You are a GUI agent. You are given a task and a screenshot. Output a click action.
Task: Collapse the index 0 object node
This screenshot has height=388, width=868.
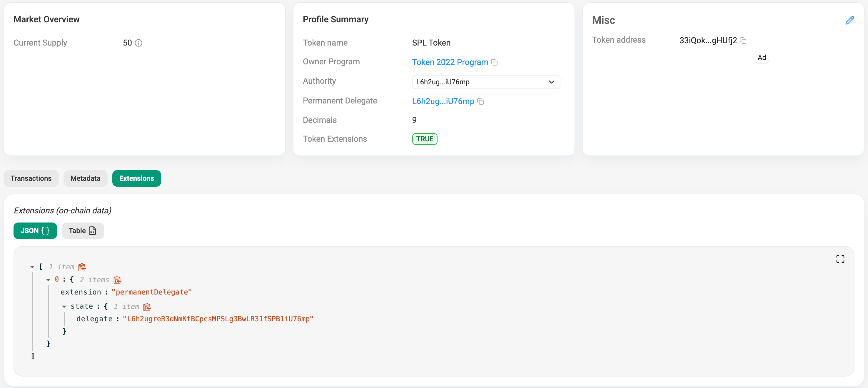coord(48,280)
